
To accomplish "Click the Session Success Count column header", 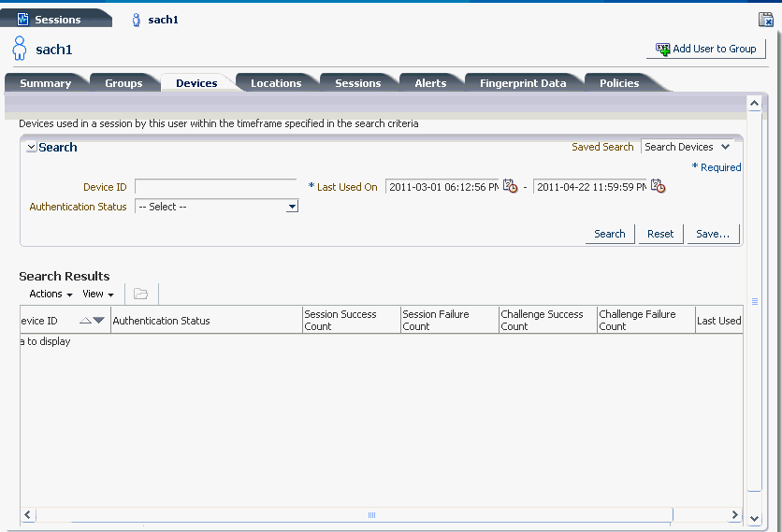I will 352,320.
